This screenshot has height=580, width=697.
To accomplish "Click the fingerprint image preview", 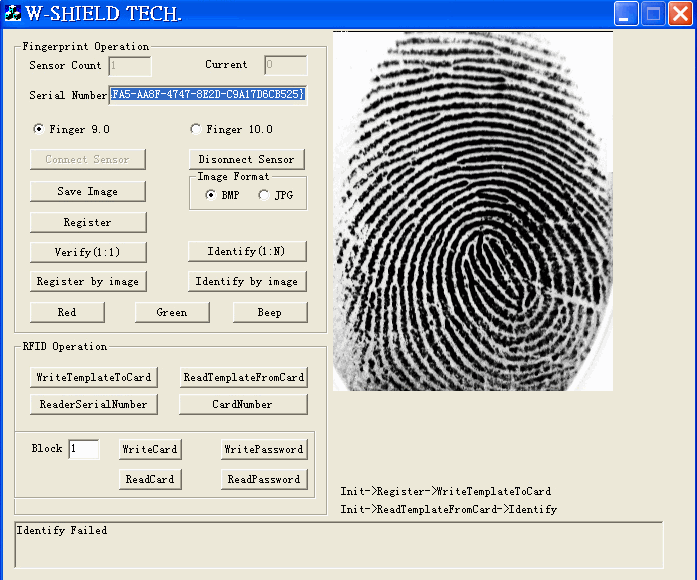I will tap(473, 211).
